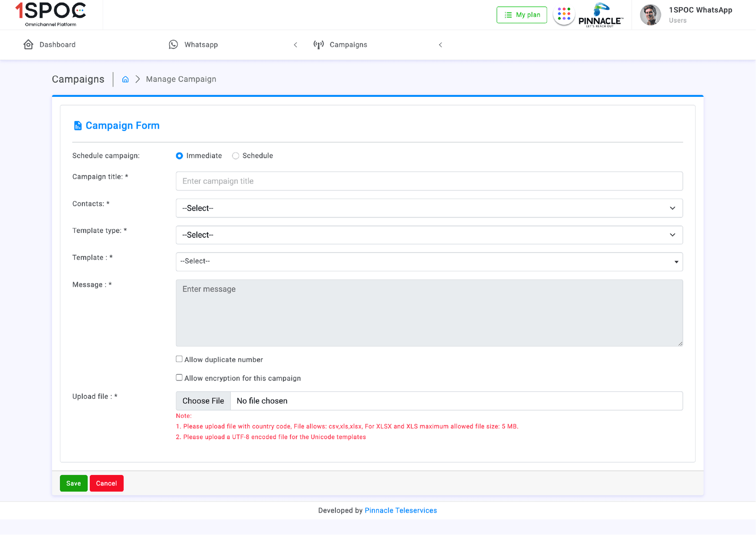Click the Campaign Form heading text
The image size is (756, 535).
pyautogui.click(x=122, y=126)
